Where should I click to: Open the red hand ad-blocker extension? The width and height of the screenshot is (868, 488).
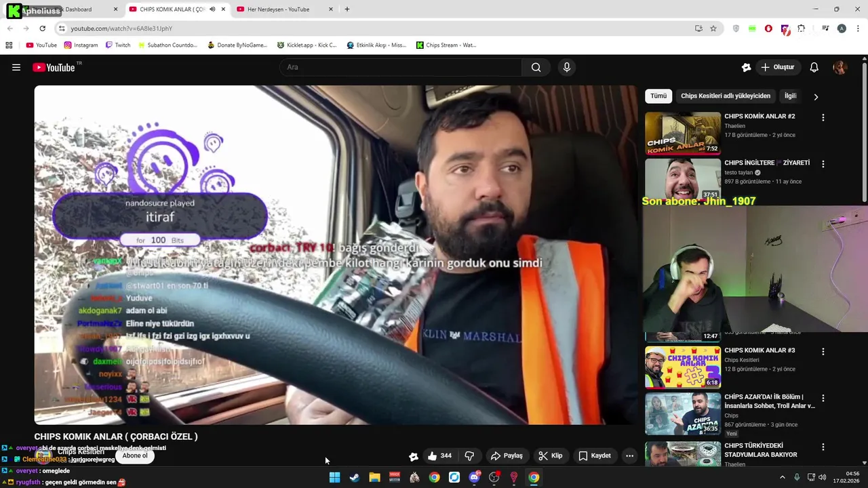pyautogui.click(x=768, y=28)
